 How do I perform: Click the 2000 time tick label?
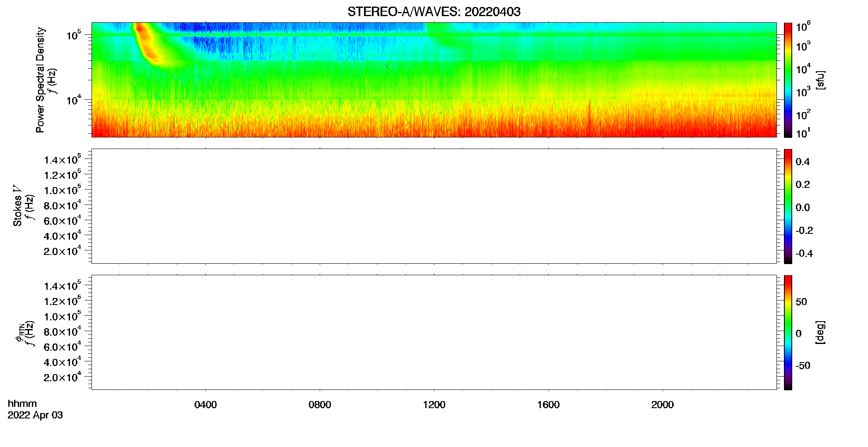663,405
